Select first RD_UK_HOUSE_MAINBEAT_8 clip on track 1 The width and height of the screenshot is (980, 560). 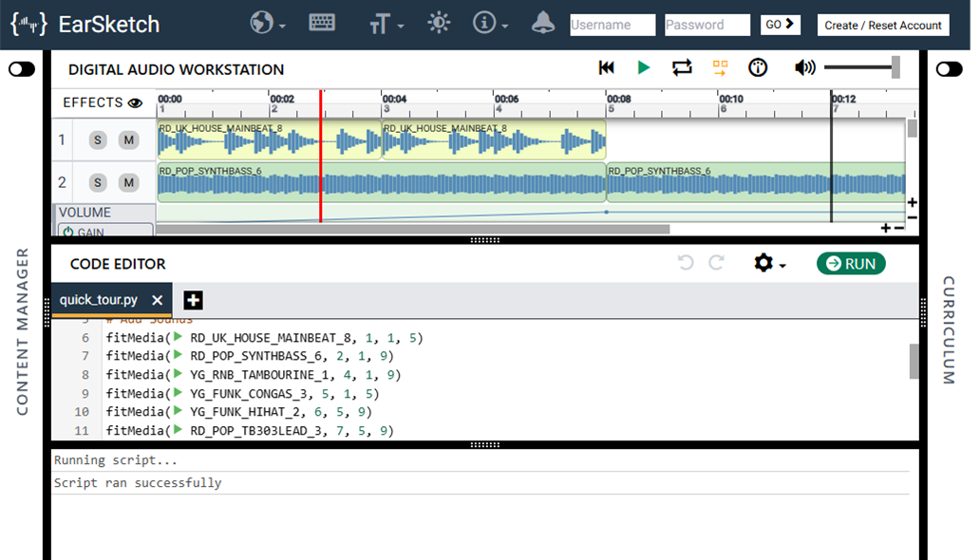coord(270,140)
